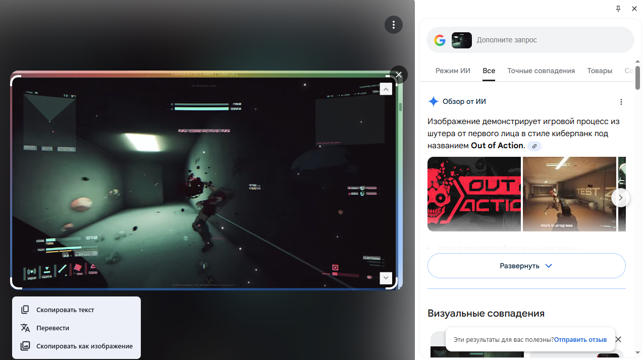This screenshot has width=644, height=360.
Task: Open the 'Точные совпадения' tab
Action: [x=541, y=71]
